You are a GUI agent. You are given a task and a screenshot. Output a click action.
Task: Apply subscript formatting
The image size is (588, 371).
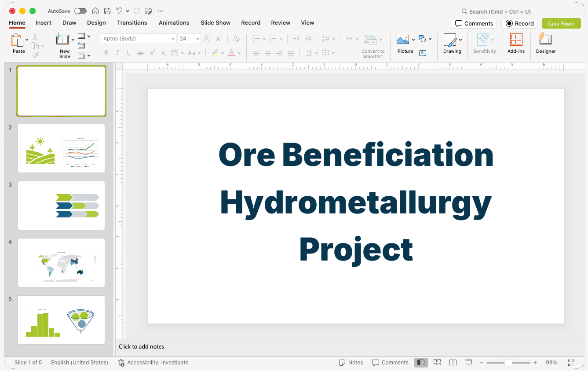tap(164, 53)
